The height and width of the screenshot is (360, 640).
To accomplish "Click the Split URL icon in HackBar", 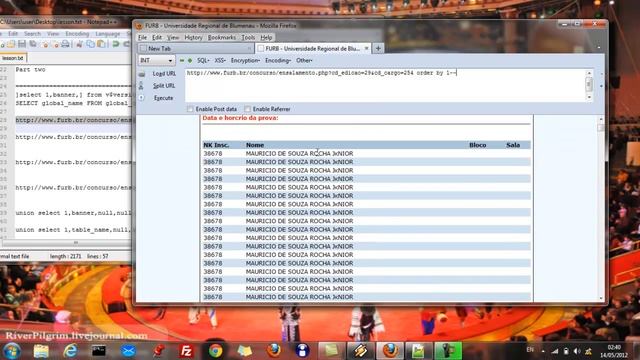I will tap(141, 86).
